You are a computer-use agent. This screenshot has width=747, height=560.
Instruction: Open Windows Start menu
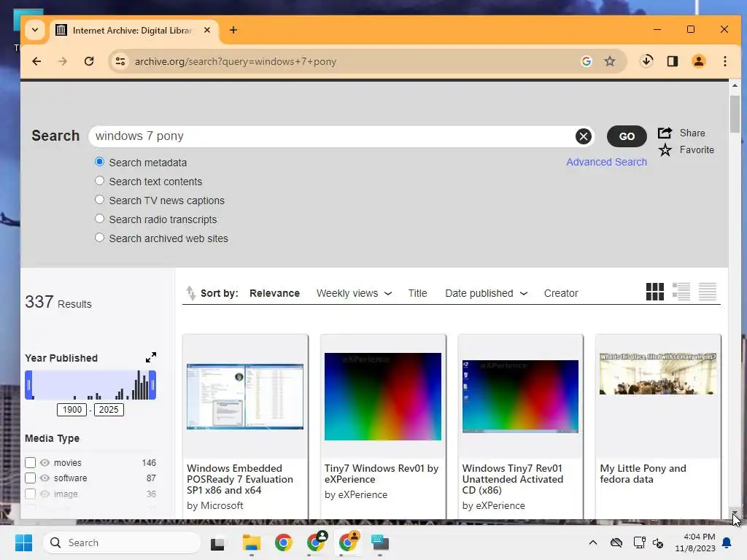[x=23, y=542]
